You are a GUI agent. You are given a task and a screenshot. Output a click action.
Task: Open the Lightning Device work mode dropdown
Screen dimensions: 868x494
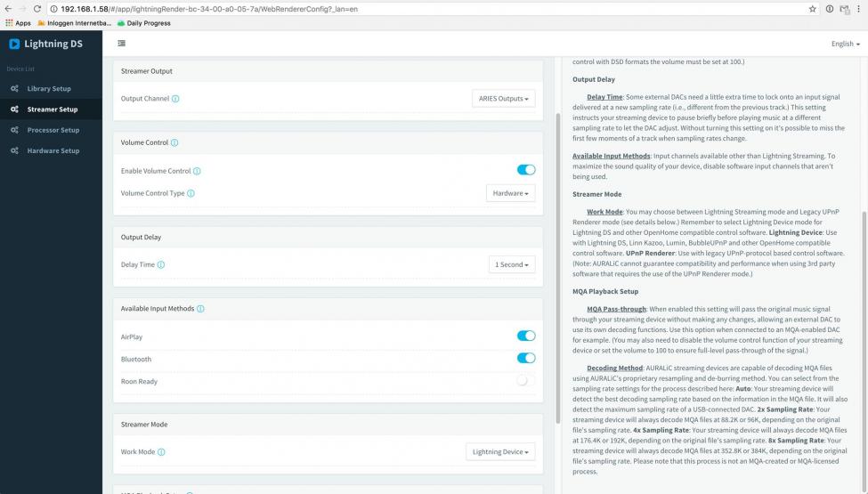point(500,452)
